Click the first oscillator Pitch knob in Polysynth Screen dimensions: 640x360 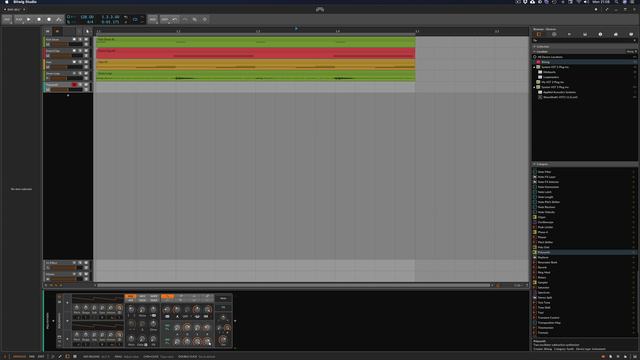pyautogui.click(x=77, y=308)
